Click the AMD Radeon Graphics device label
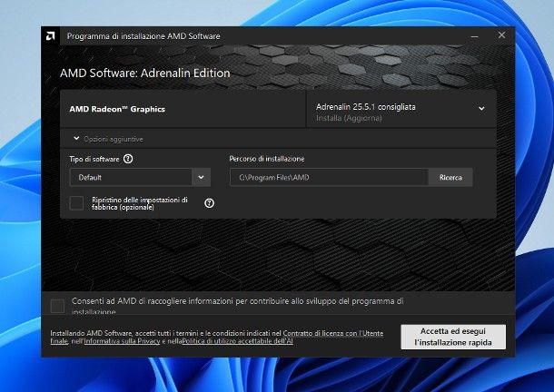This screenshot has height=392, width=554. coord(117,109)
